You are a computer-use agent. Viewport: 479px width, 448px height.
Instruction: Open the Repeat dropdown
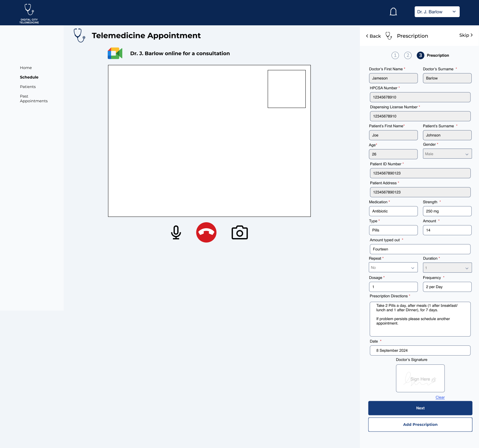[x=393, y=268]
